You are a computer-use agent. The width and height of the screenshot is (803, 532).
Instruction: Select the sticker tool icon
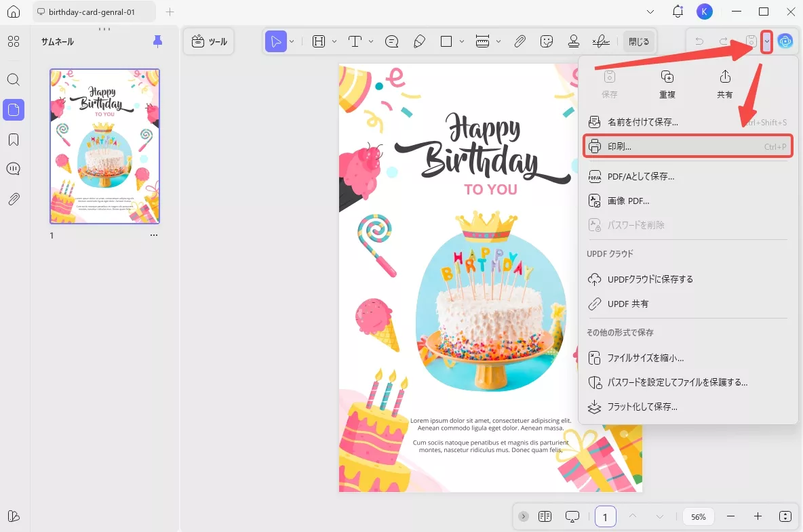pos(546,41)
